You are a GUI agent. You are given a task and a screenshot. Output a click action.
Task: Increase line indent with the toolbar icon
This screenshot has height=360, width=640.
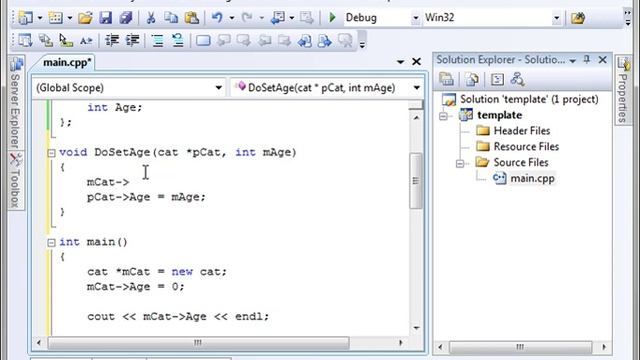tap(132, 40)
